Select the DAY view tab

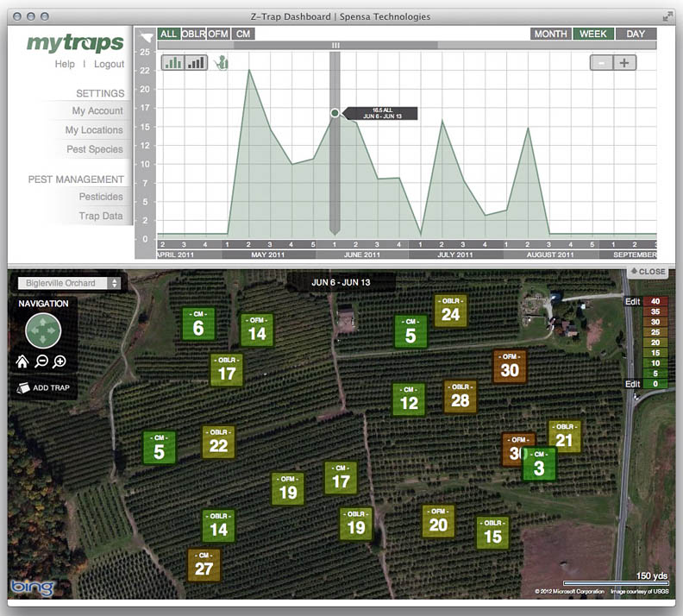coord(636,34)
